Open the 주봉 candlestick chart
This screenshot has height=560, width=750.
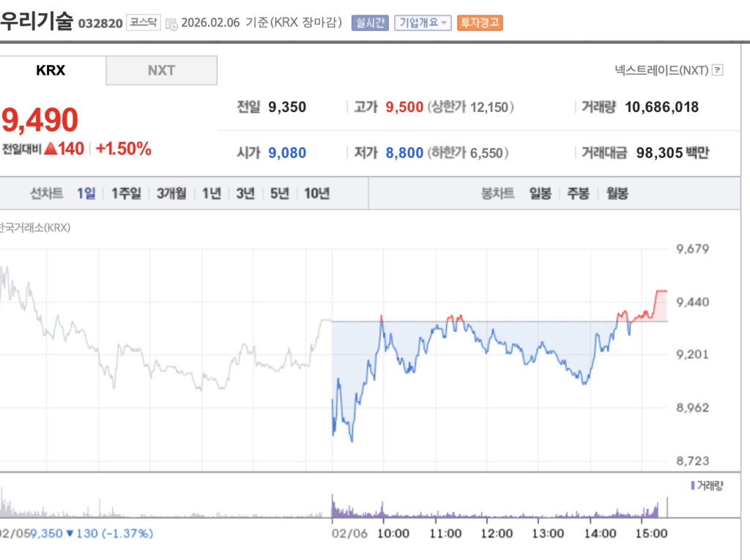[x=578, y=193]
